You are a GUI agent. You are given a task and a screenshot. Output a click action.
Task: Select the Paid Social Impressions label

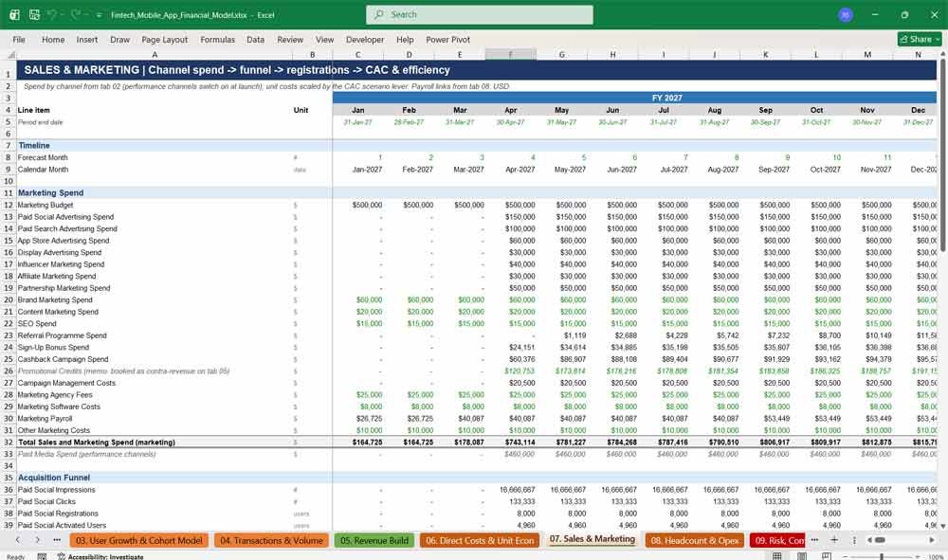(56, 489)
